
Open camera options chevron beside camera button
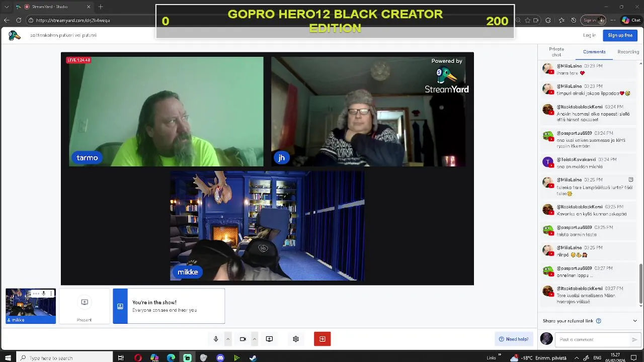click(x=254, y=339)
